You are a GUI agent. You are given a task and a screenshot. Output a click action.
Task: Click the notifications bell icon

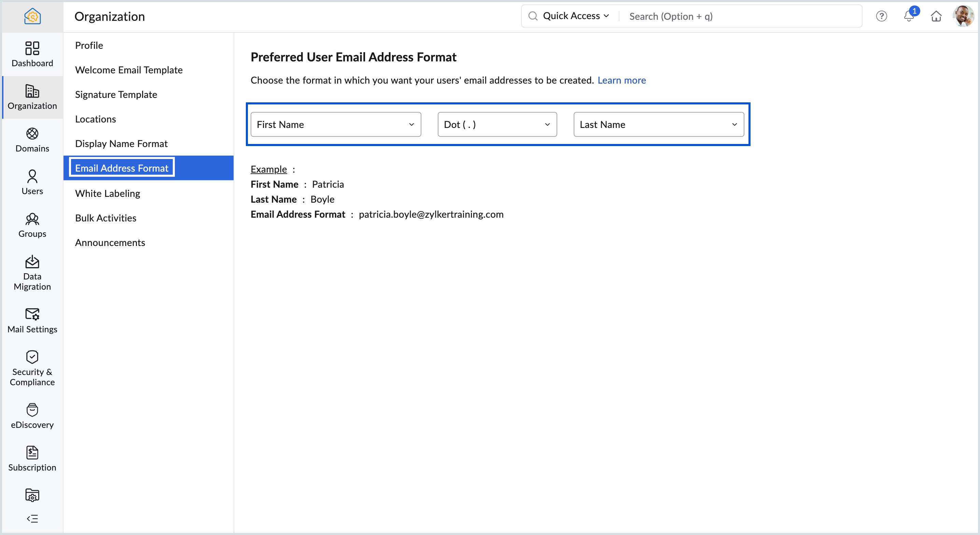point(909,16)
